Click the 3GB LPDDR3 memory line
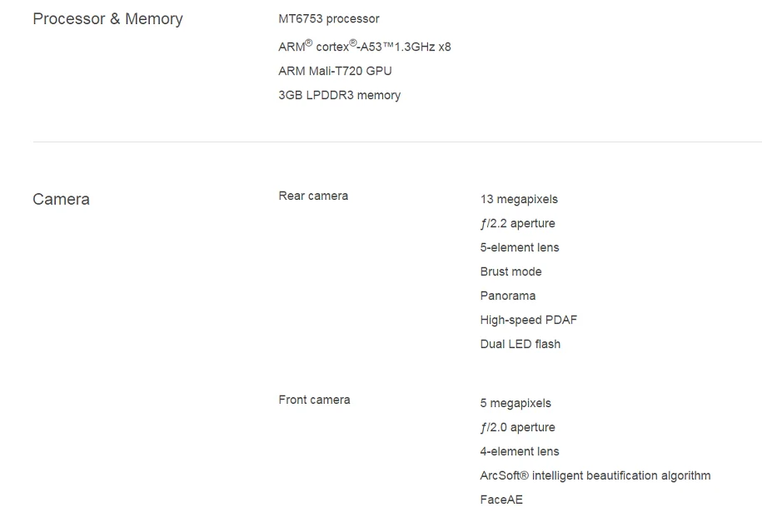The image size is (762, 532). tap(339, 95)
